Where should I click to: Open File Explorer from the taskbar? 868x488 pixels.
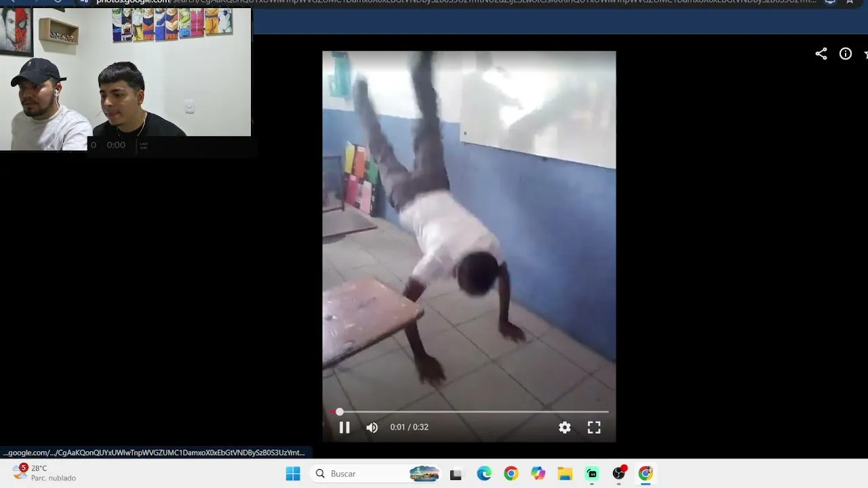[x=565, y=474]
